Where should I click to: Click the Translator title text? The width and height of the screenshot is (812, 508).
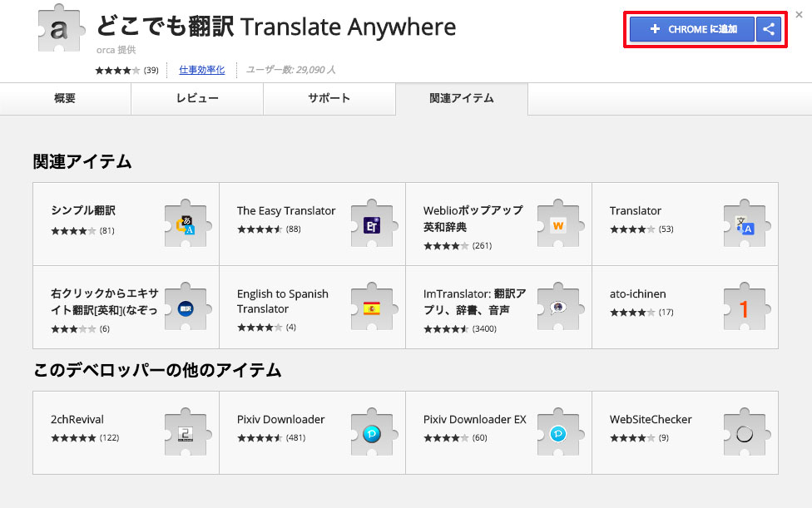tap(636, 210)
